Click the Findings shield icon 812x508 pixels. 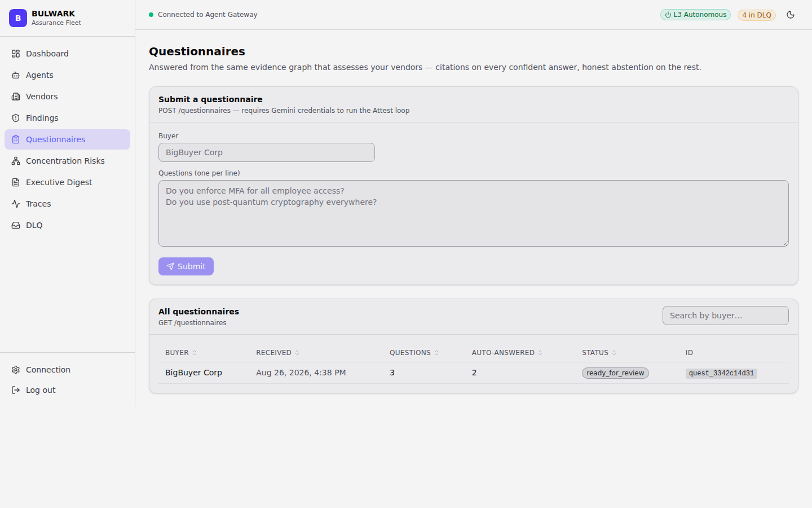(x=16, y=118)
